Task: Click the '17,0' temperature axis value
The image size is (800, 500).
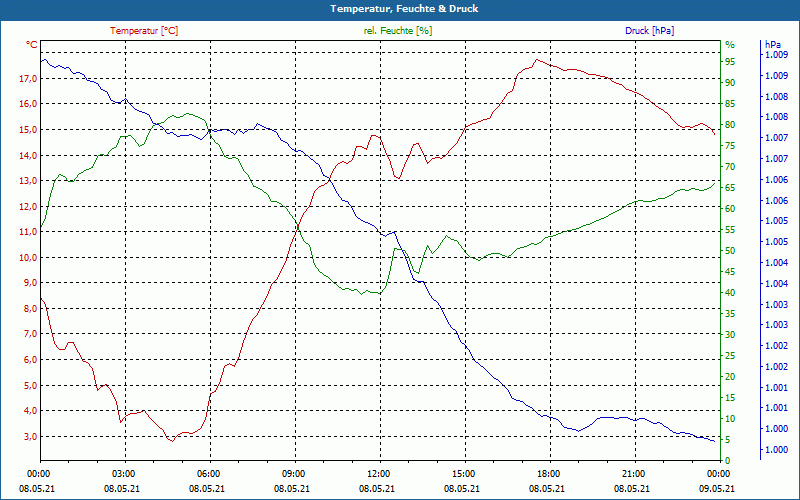Action: 28,79
